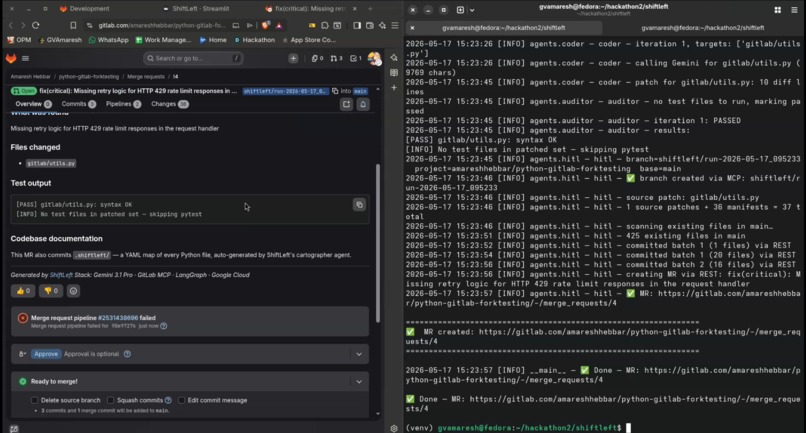
Task: Open the terminal tab overview grid icon
Action: [778, 10]
